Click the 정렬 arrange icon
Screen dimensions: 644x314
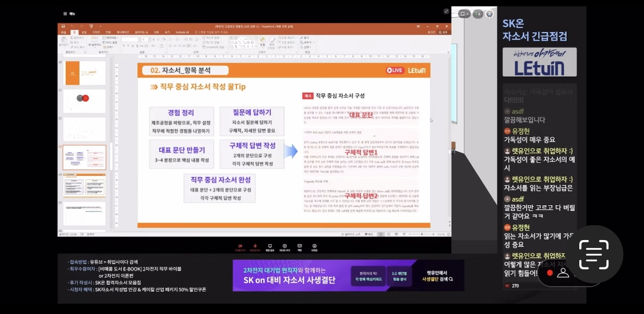[262, 41]
